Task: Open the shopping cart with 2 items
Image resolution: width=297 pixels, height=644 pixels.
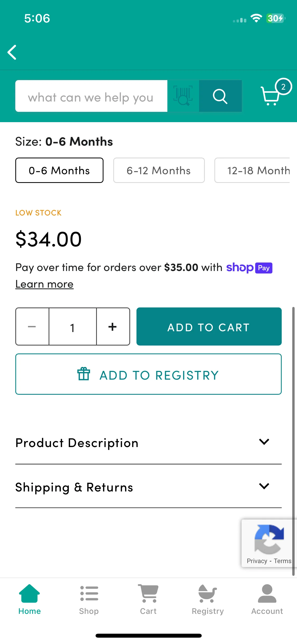Action: [x=275, y=93]
